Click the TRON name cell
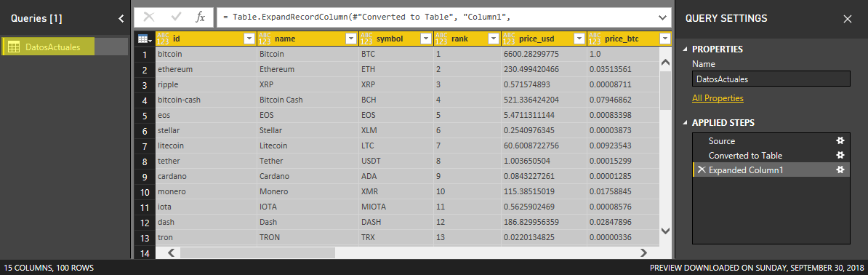This screenshot has height=275, width=868. pos(308,237)
